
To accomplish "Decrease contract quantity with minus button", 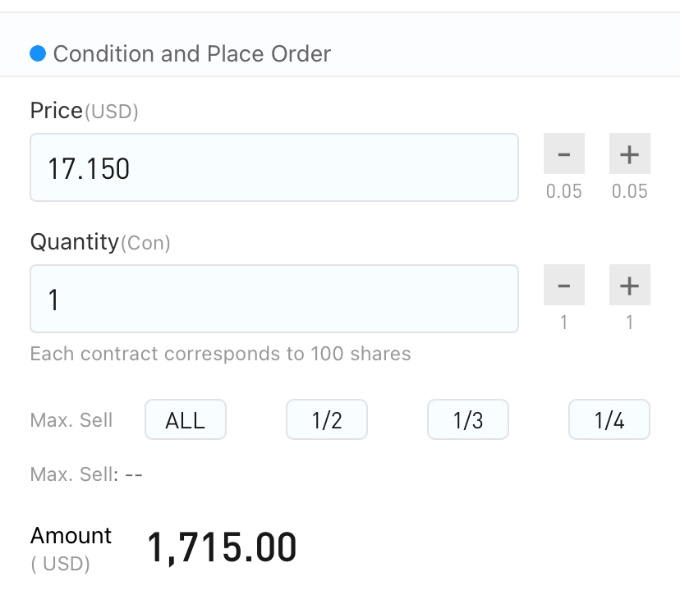I will coord(564,285).
